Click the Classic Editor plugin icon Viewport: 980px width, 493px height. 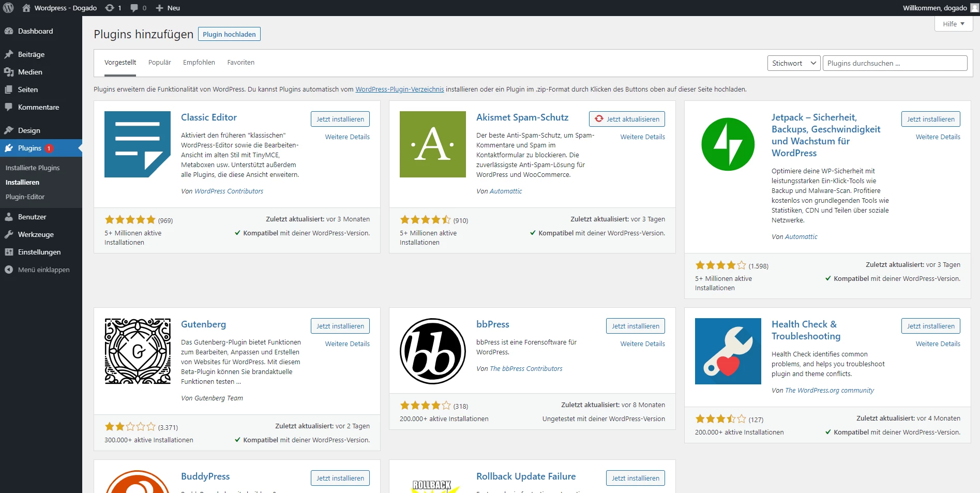[137, 144]
